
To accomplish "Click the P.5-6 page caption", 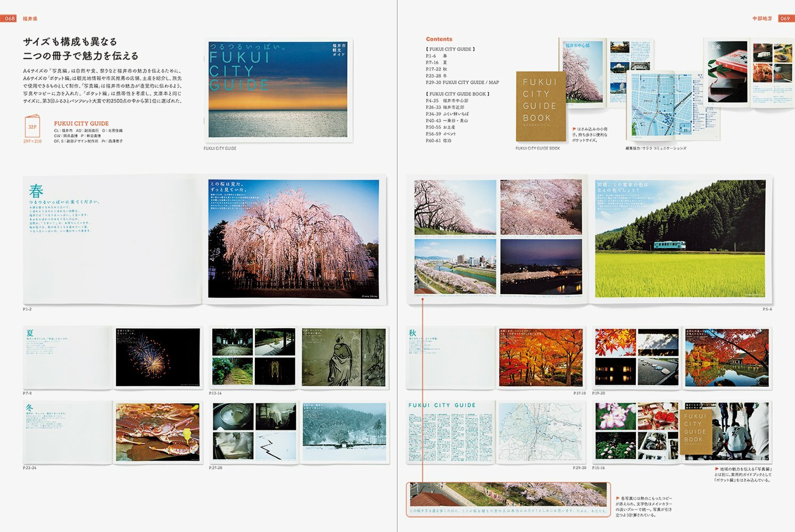I will tap(767, 309).
